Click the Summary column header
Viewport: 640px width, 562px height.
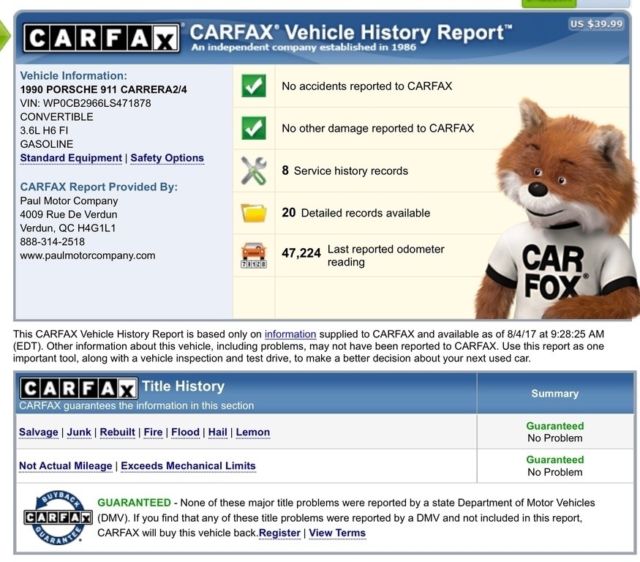(555, 393)
